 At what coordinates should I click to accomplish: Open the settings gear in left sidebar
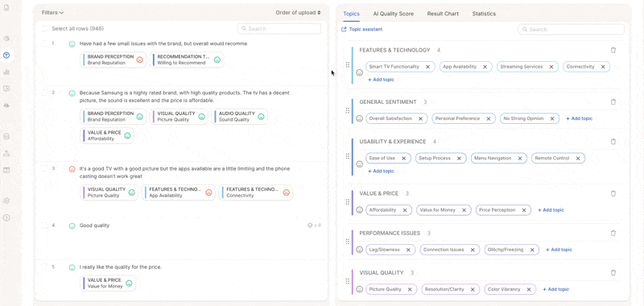pos(6,201)
